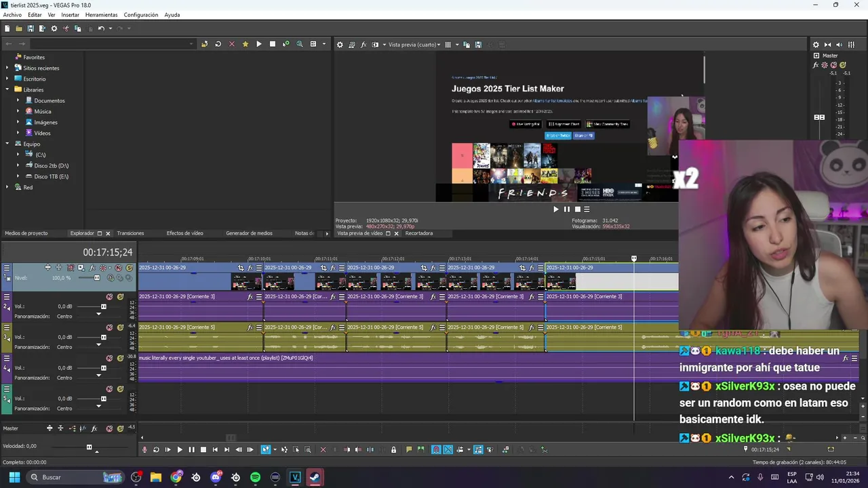Open the Explorer views dropdown arrow
Image resolution: width=868 pixels, height=488 pixels.
(x=323, y=44)
